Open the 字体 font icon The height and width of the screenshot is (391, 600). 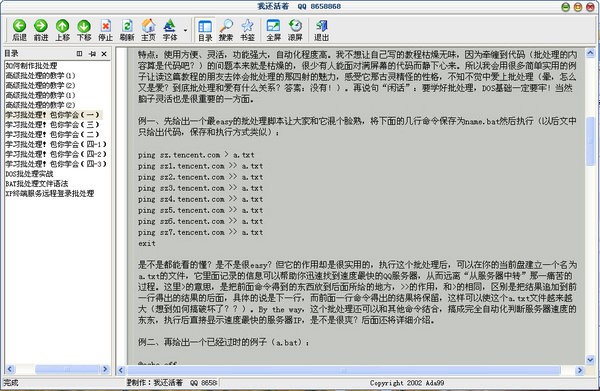click(x=170, y=26)
